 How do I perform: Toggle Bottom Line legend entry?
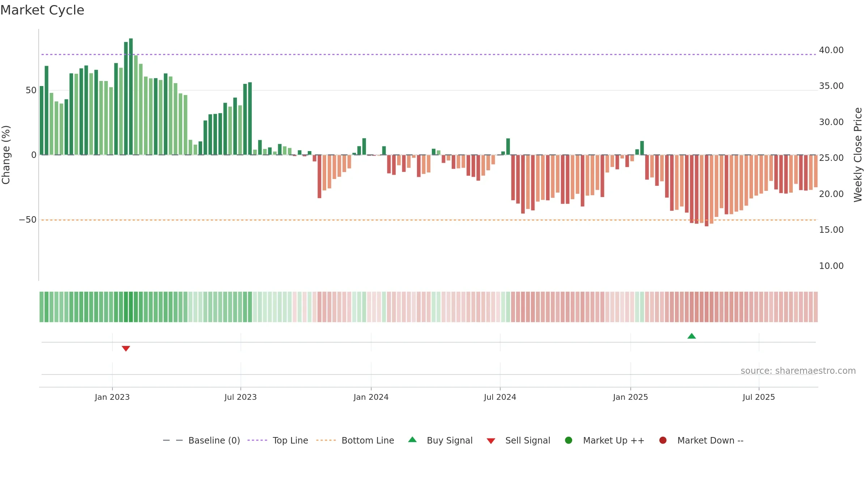pos(355,440)
